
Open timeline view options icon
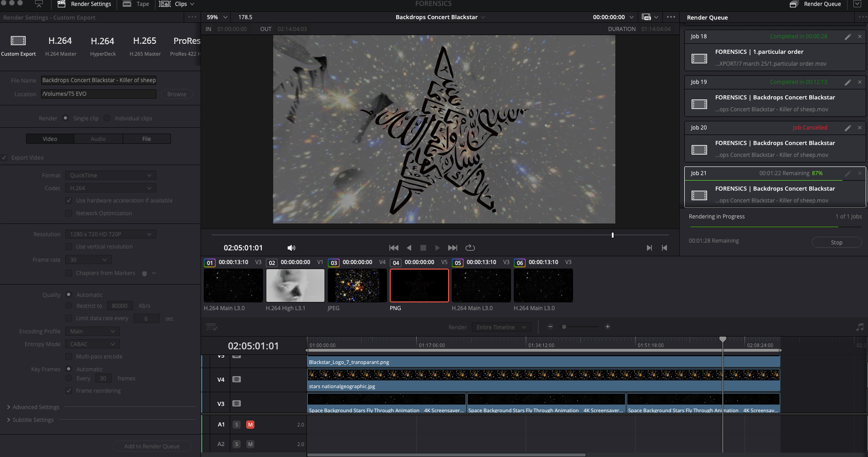(212, 327)
